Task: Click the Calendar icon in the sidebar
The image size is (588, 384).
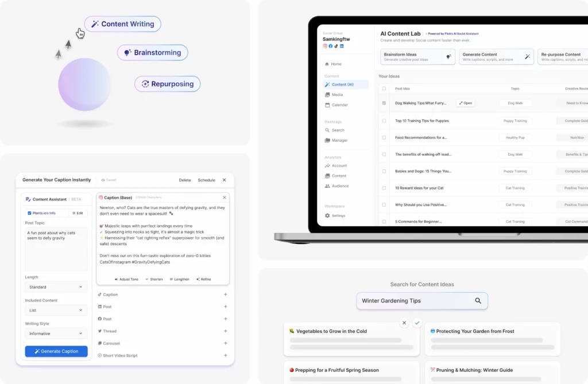Action: click(x=327, y=105)
